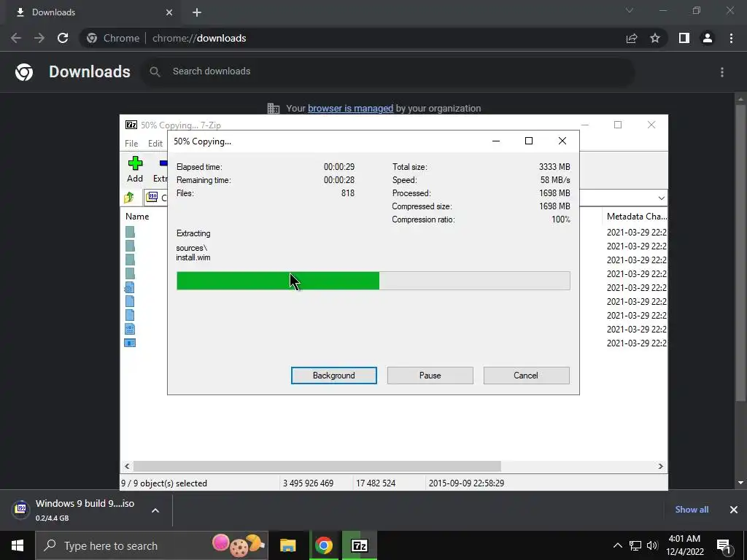747x560 pixels.
Task: Go back in Chrome
Action: point(16,38)
